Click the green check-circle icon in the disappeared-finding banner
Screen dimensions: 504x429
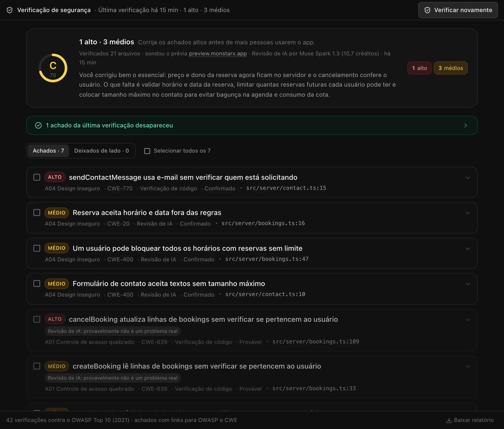[38, 125]
